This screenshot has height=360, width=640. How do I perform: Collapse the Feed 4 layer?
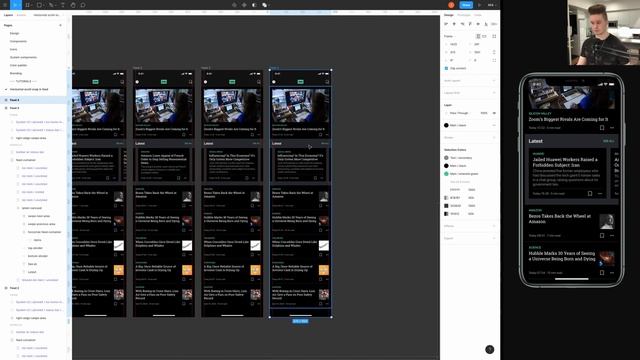point(6,100)
